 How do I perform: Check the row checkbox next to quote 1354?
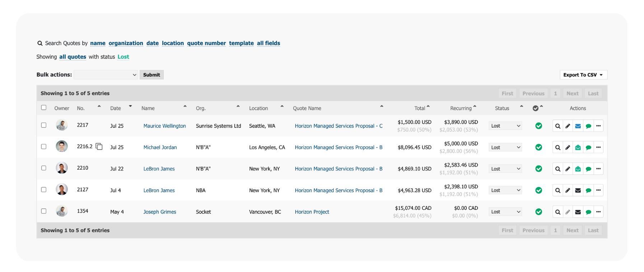(44, 211)
